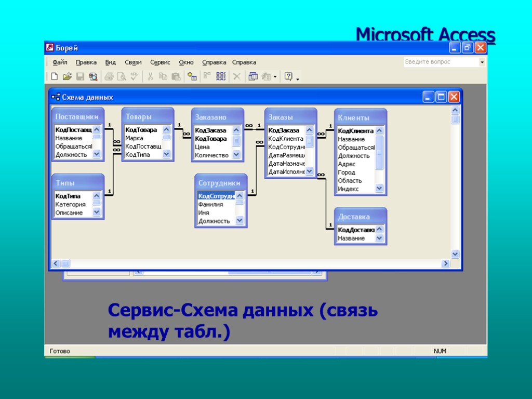Click the Show Table icon
Image resolution: width=532 pixels, height=399 pixels.
tap(192, 77)
